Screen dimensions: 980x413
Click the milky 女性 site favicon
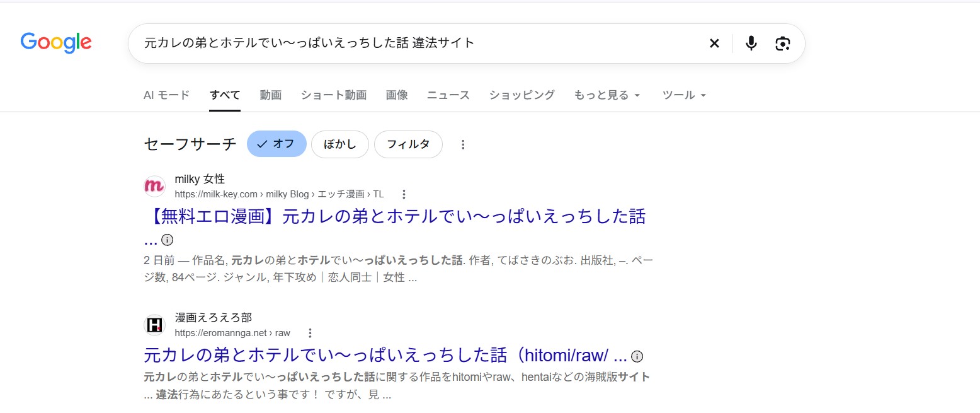[154, 186]
